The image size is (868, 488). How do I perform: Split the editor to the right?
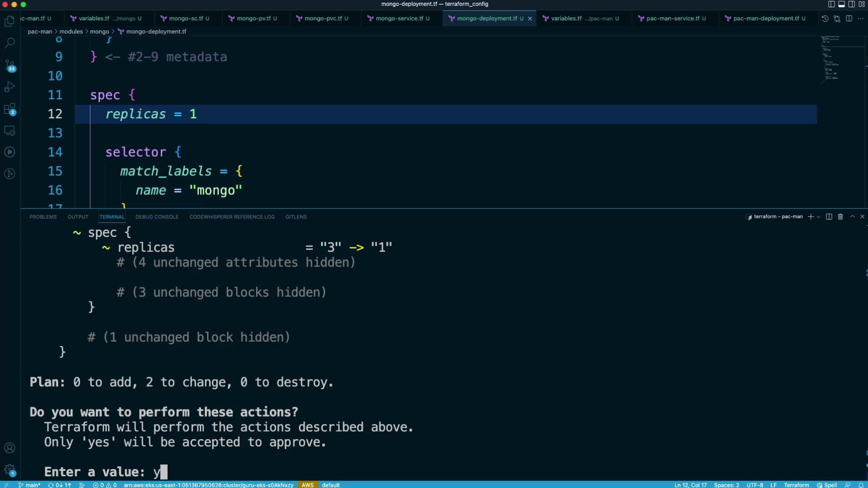point(849,19)
